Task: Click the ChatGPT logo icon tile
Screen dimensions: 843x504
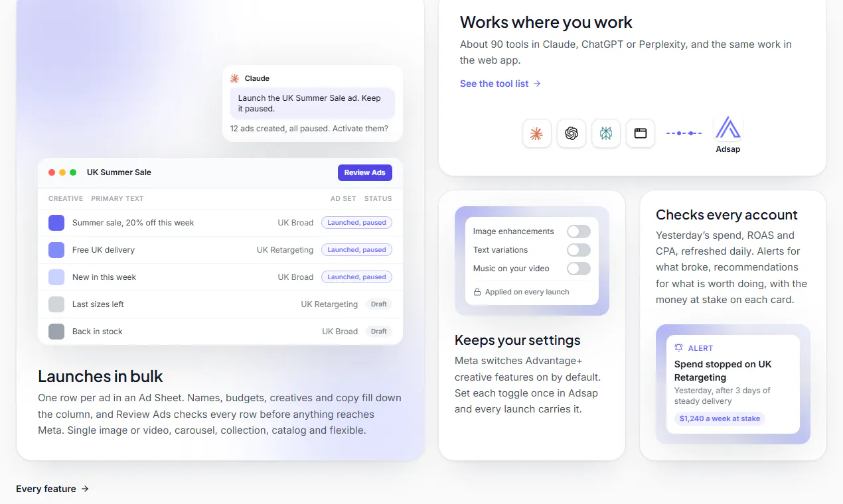Action: pos(572,133)
